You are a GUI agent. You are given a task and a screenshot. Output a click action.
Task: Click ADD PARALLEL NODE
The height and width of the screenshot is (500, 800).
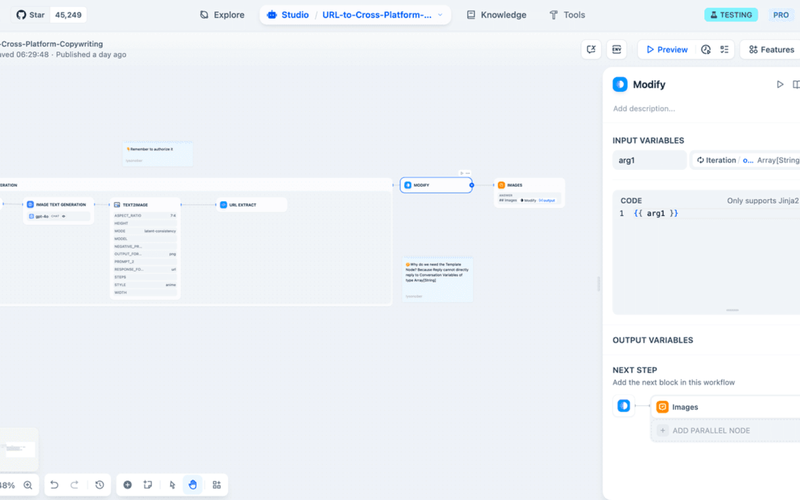pyautogui.click(x=726, y=430)
